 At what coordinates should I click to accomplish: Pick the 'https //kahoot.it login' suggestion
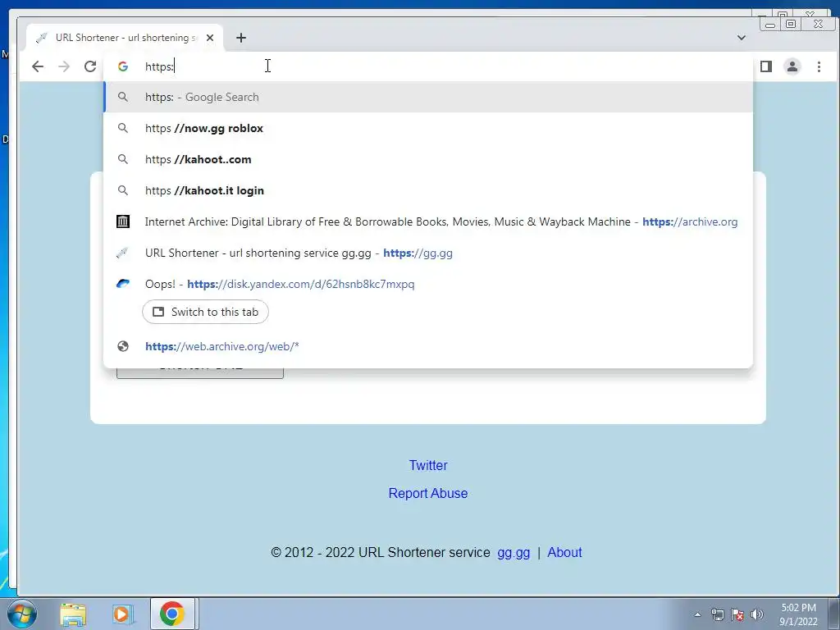(x=428, y=190)
